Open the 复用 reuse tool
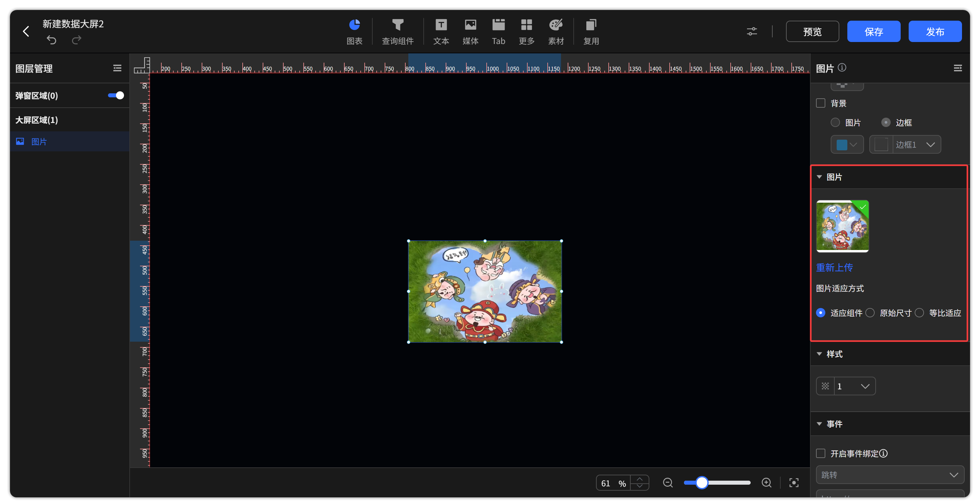Screen dimensions: 980x504 (591, 32)
